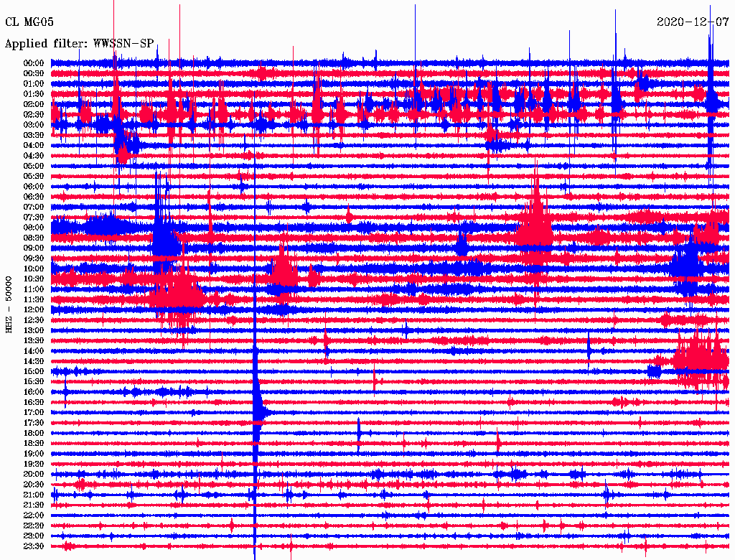The width and height of the screenshot is (735, 560).
Task: Select the 09:00 time label
Action: pos(33,248)
